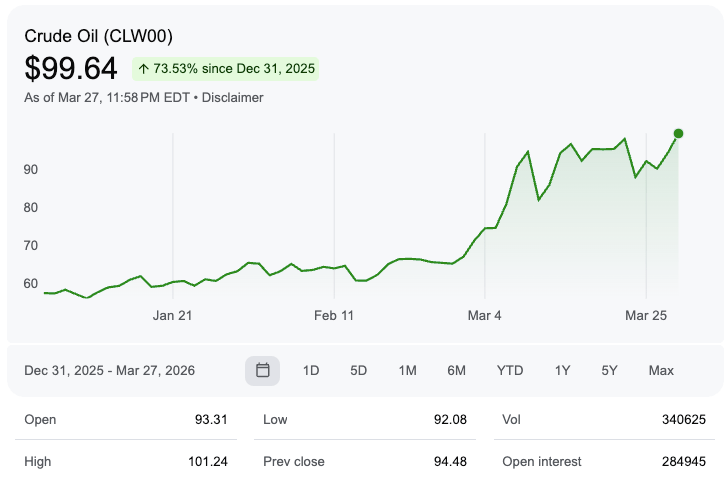Click the Mar 25 date label

point(646,316)
